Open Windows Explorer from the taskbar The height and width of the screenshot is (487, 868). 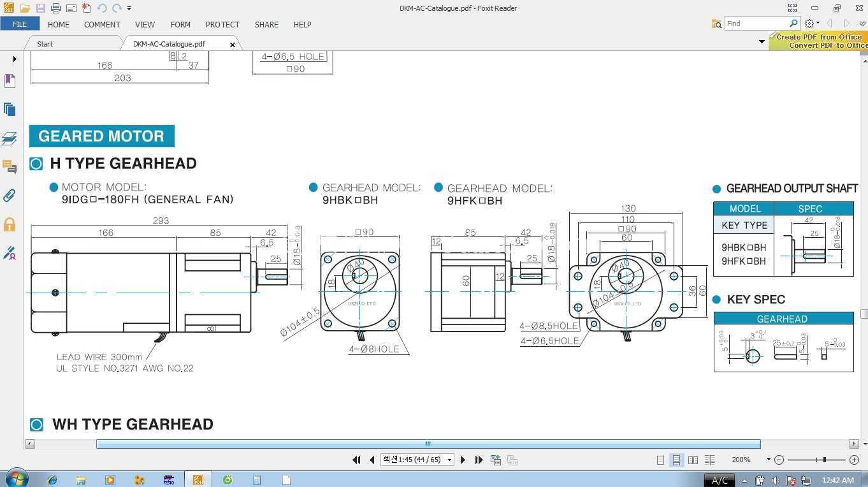click(81, 480)
